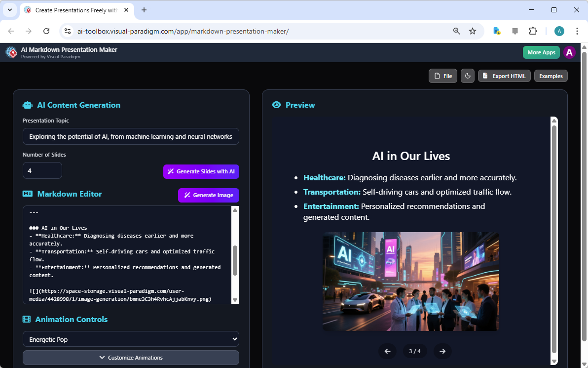The width and height of the screenshot is (588, 368).
Task: Go back a slide using the left arrow
Action: [x=387, y=351]
